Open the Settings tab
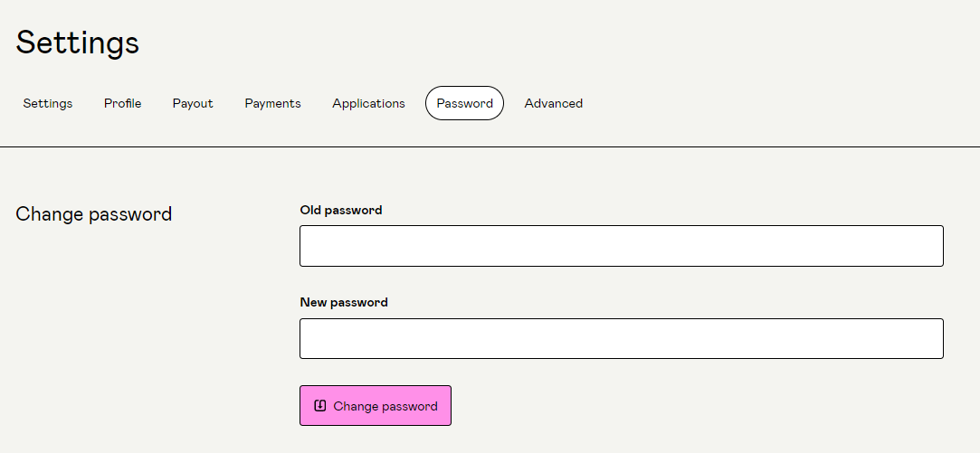980x453 pixels. (48, 103)
